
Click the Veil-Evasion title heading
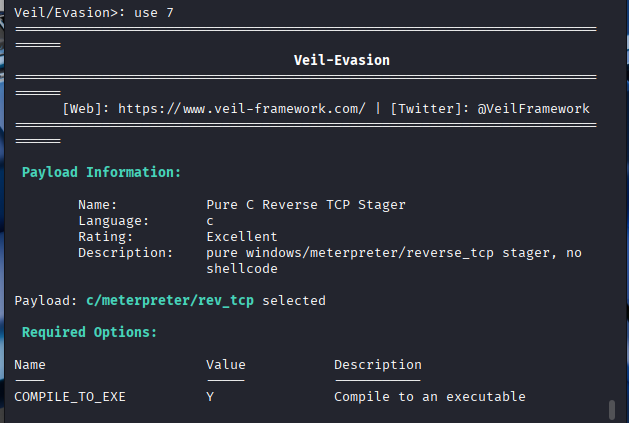[341, 60]
